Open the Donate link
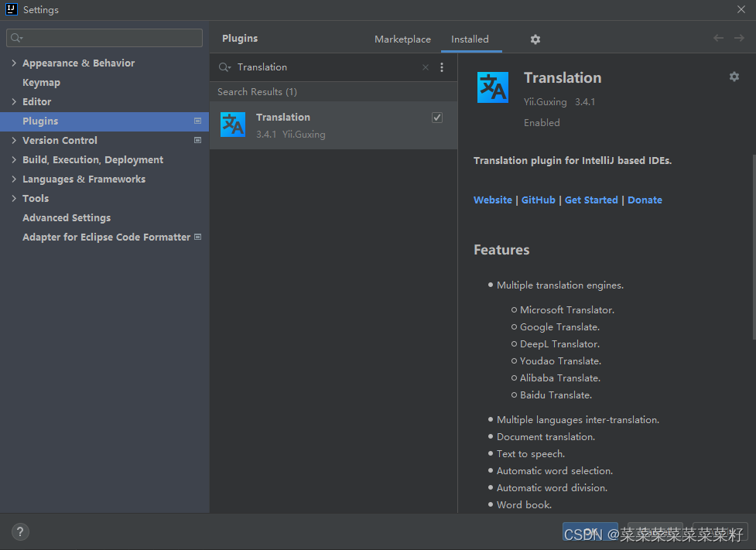Viewport: 756px width, 550px height. click(645, 200)
